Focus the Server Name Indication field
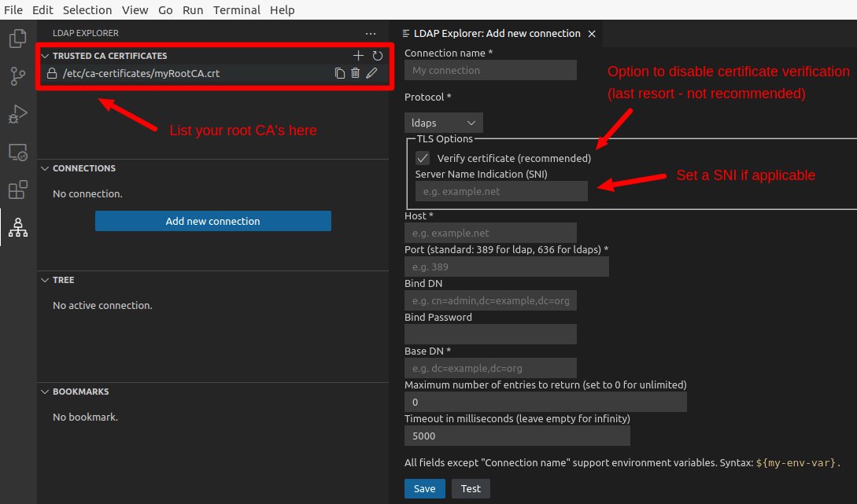Viewport: 857px width, 504px height. (x=501, y=191)
